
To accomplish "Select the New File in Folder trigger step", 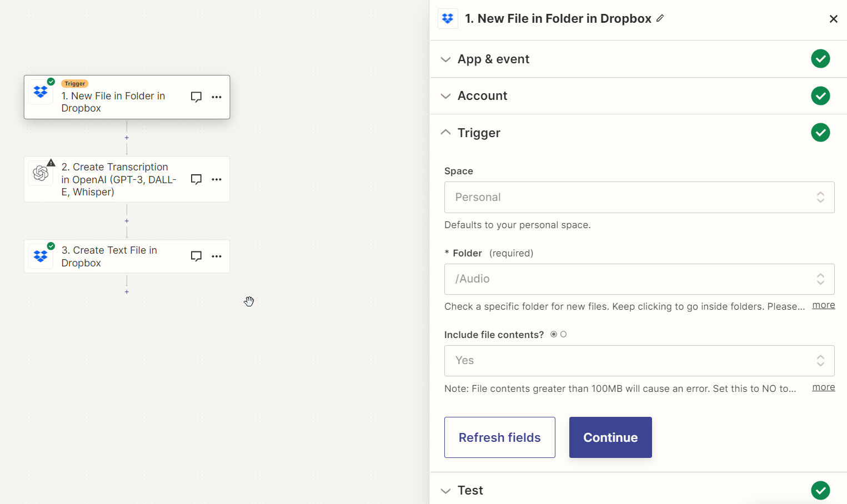I will pyautogui.click(x=127, y=97).
